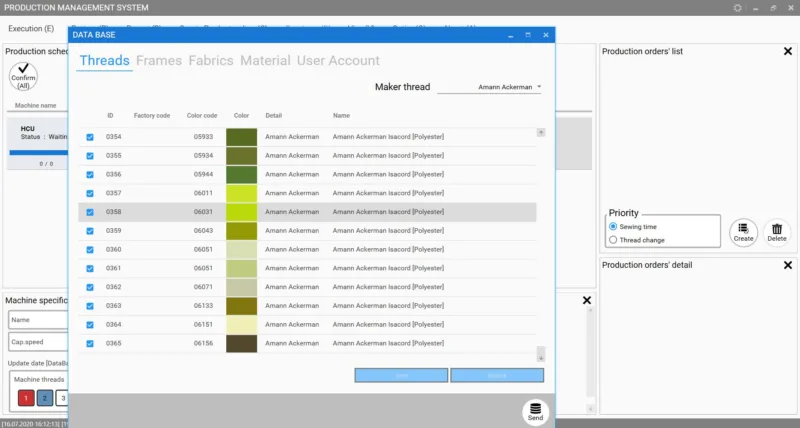Switch to the Fabrics tab
Image resolution: width=800 pixels, height=428 pixels.
pos(211,60)
